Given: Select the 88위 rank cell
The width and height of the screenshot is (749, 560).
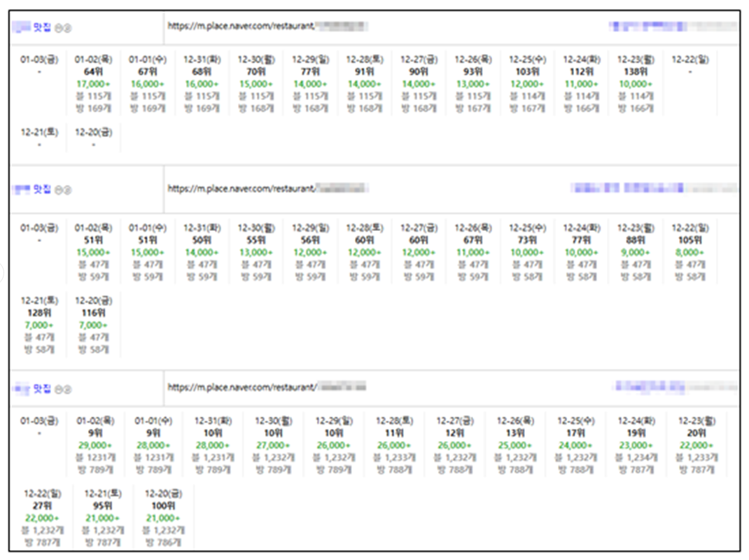Looking at the screenshot, I should [636, 240].
